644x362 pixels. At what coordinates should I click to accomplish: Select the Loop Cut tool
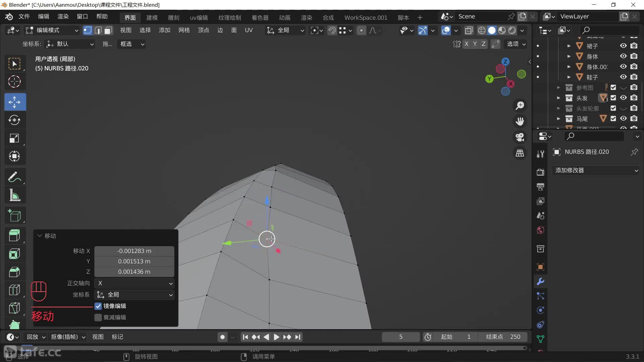[14, 290]
